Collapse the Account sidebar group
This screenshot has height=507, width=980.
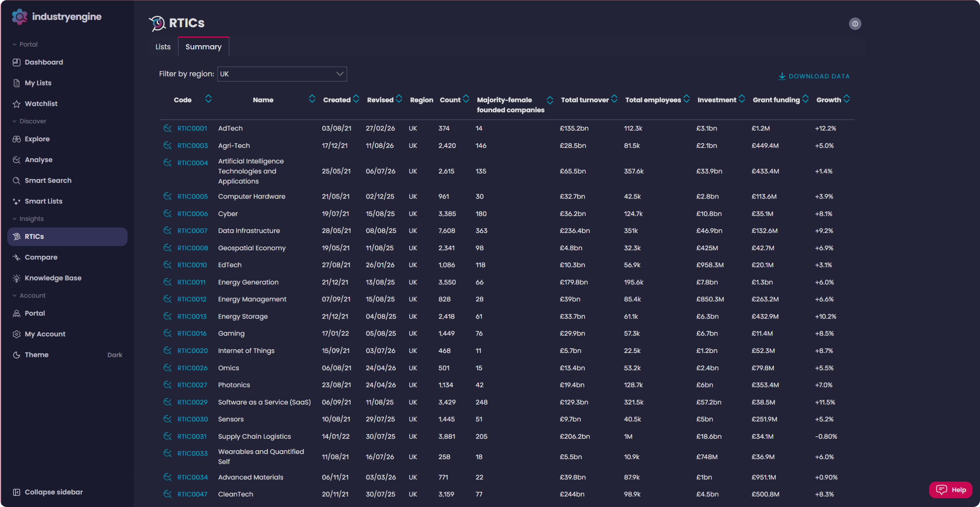[x=29, y=295]
